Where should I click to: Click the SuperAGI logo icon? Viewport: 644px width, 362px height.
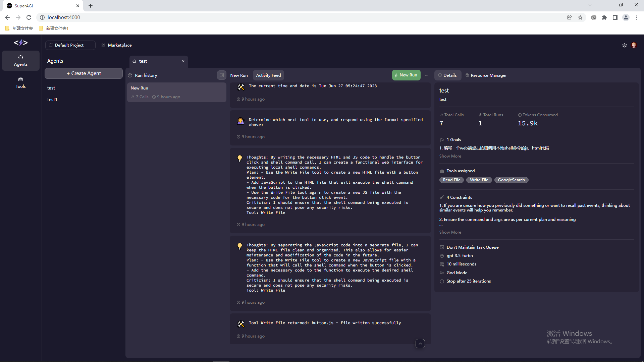[x=21, y=43]
